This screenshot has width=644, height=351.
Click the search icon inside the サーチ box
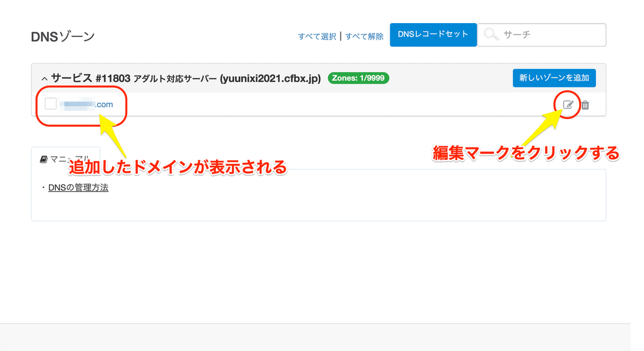(x=491, y=34)
